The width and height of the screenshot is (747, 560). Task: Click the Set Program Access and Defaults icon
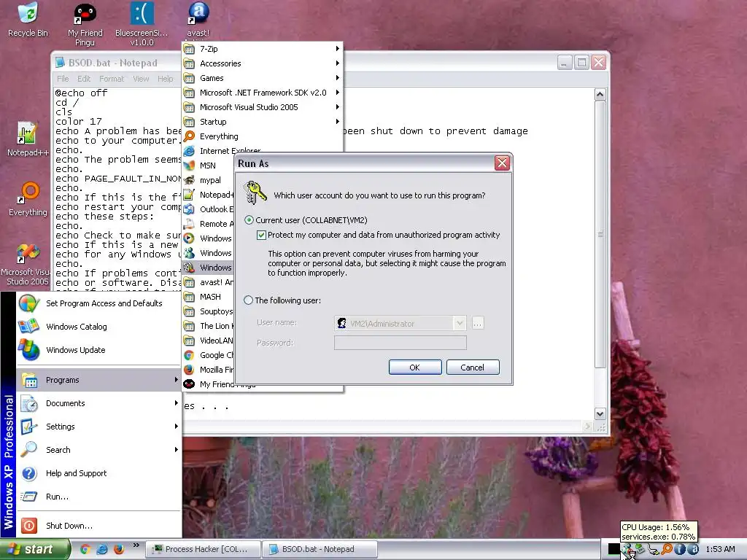click(28, 303)
